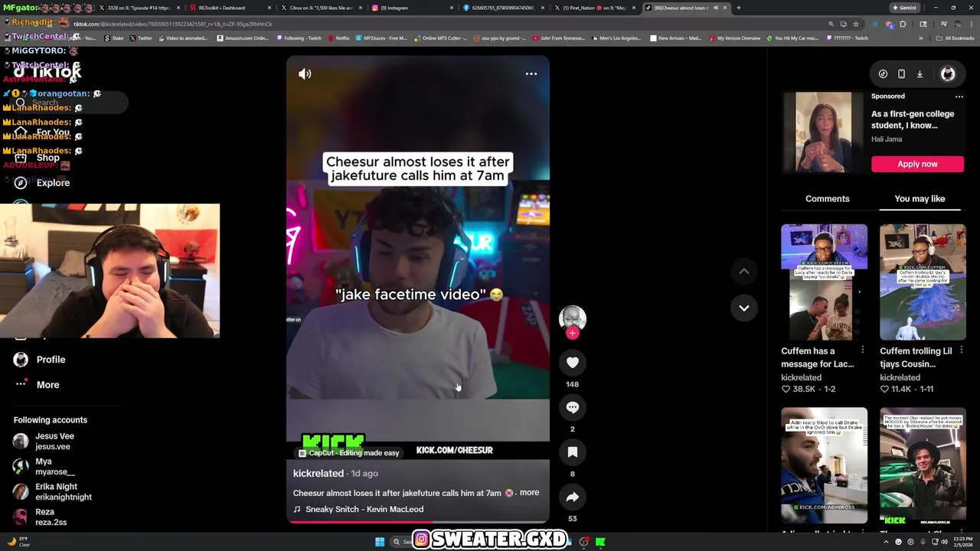Open the Mya myarose following account
The image size is (980, 551).
(44, 467)
